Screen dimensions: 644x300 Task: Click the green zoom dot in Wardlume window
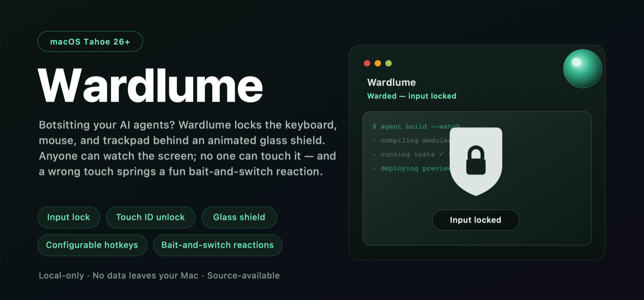[x=388, y=63]
